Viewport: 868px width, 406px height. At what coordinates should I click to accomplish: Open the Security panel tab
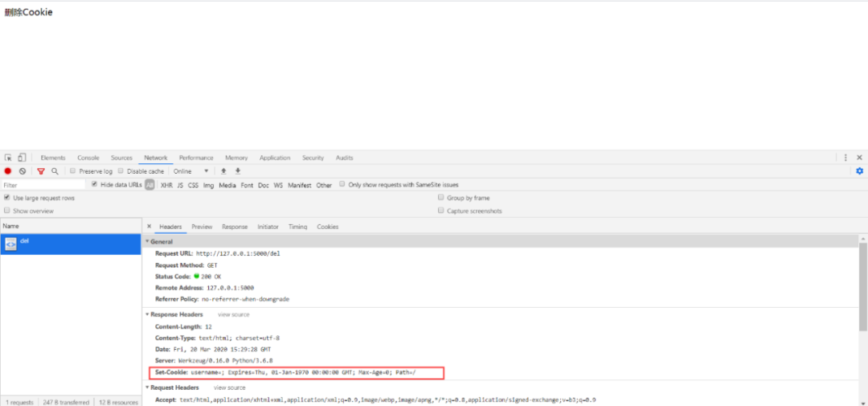(x=313, y=158)
